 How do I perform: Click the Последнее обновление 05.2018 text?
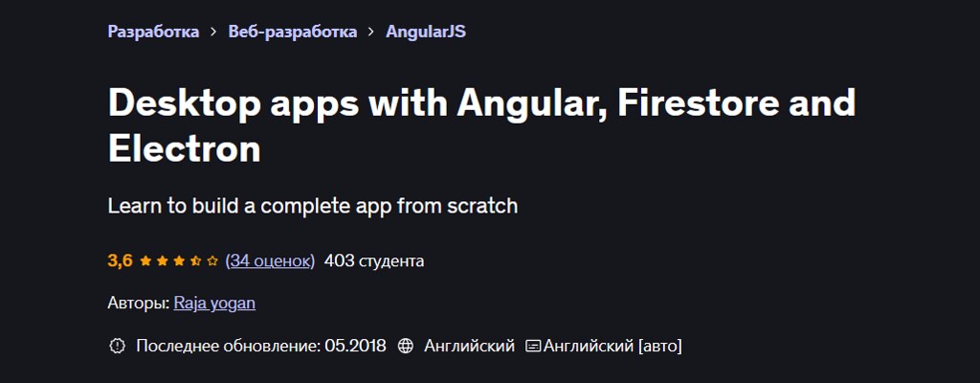pyautogui.click(x=261, y=346)
